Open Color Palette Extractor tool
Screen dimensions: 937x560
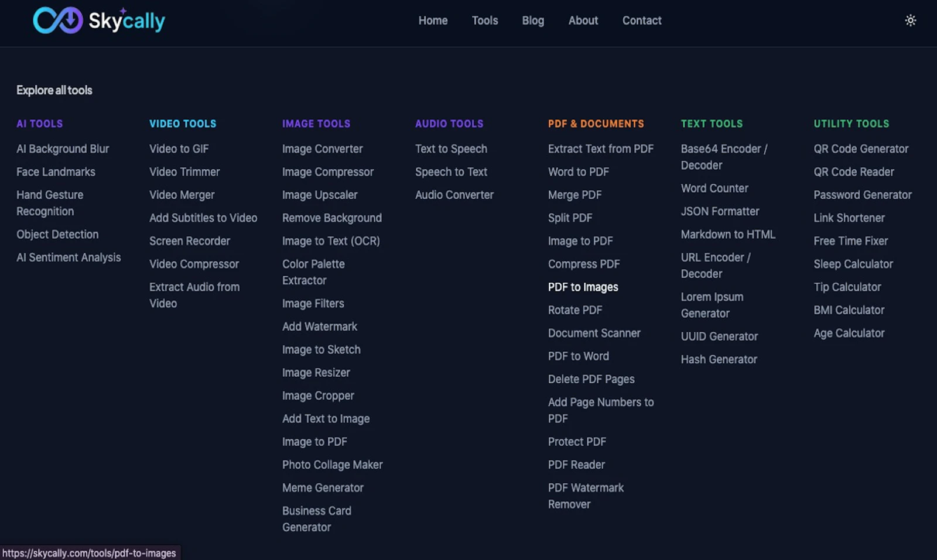tap(313, 272)
